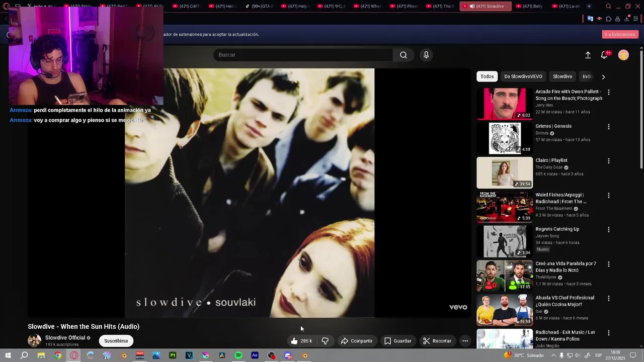Open Windows Start menu

[8, 355]
